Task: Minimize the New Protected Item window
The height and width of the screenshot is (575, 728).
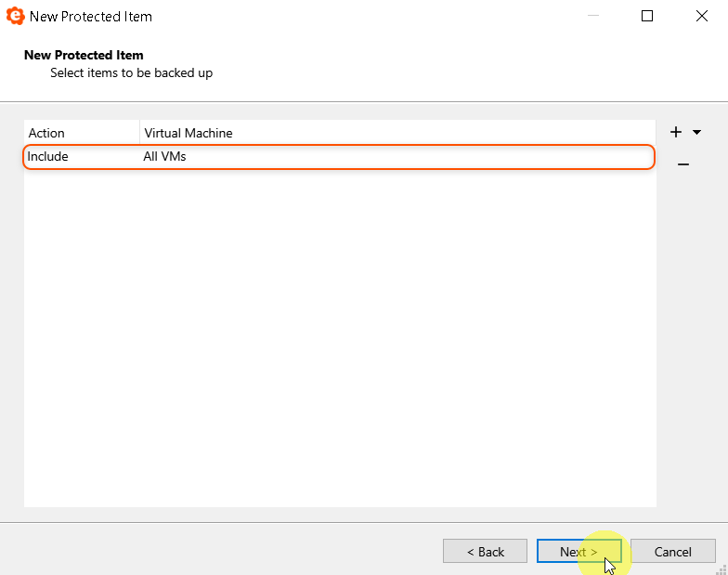Action: pos(593,16)
